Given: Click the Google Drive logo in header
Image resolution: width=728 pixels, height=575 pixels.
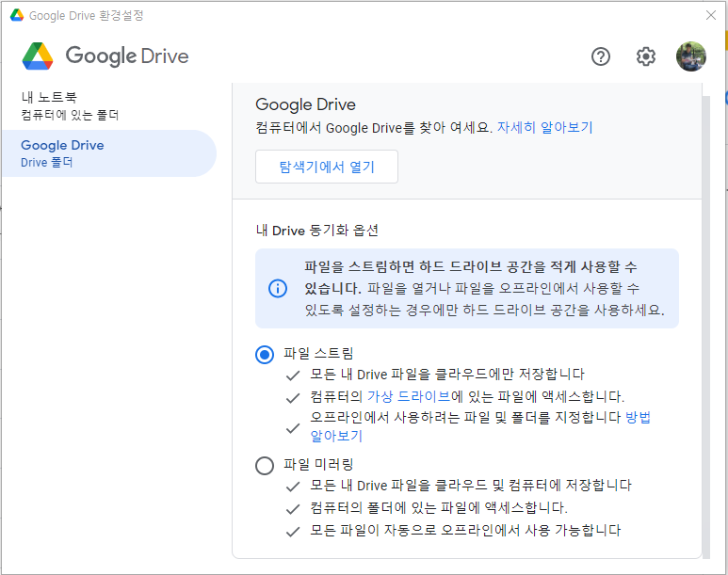Looking at the screenshot, I should (x=105, y=56).
